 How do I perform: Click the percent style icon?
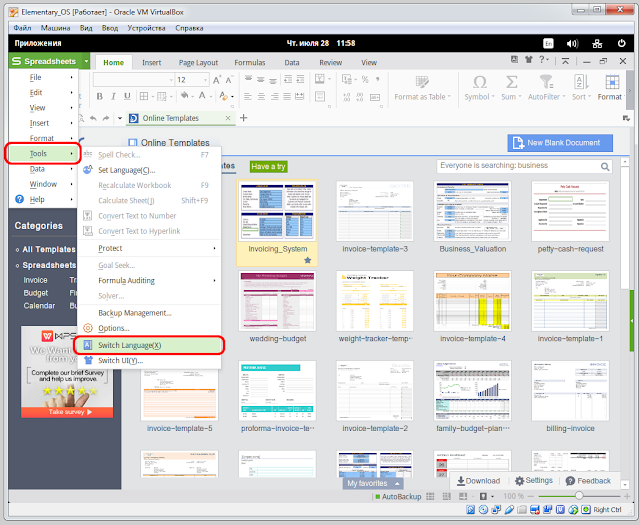click(365, 79)
